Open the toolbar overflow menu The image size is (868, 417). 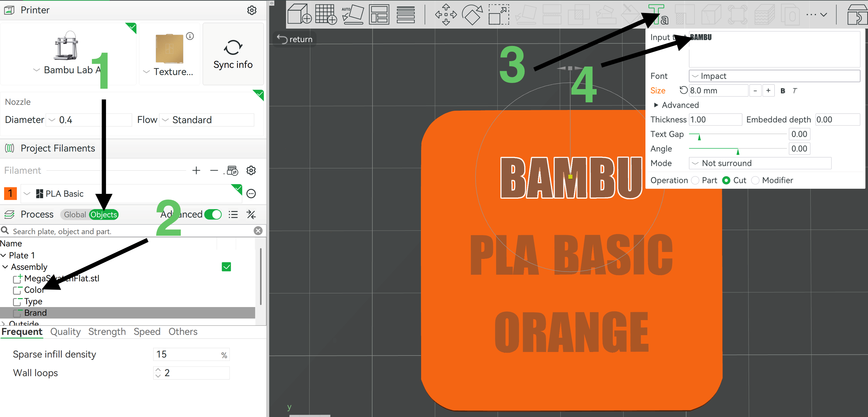(x=816, y=15)
